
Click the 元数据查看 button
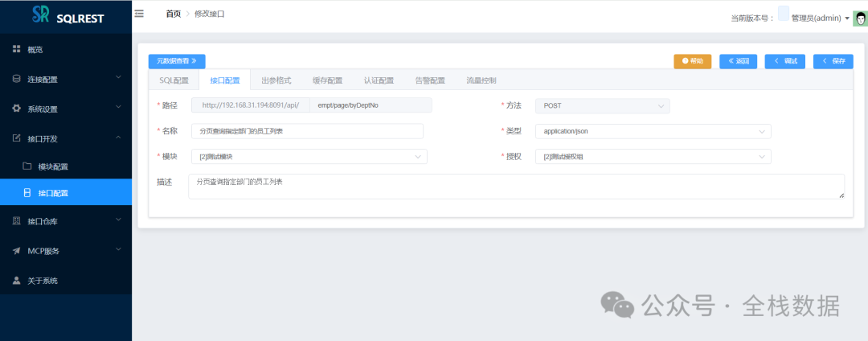pos(177,61)
